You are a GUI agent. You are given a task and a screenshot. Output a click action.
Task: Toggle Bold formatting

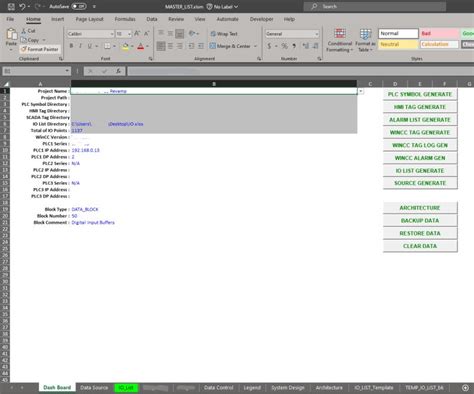pos(71,46)
